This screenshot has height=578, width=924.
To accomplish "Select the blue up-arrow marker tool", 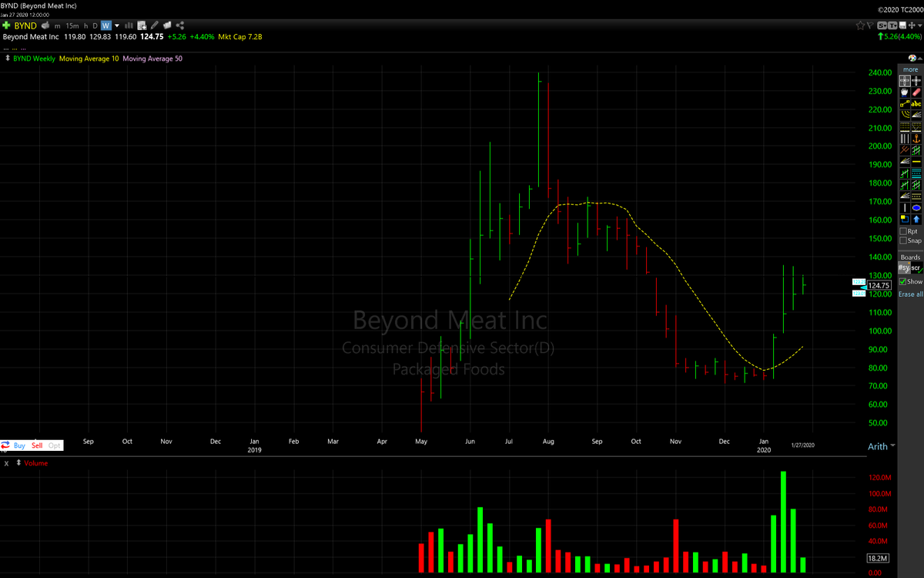I will (x=917, y=219).
